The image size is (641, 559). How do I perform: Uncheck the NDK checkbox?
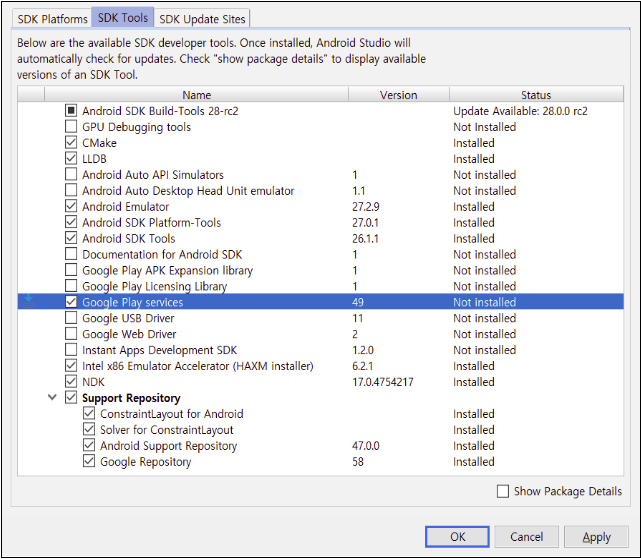pos(71,382)
